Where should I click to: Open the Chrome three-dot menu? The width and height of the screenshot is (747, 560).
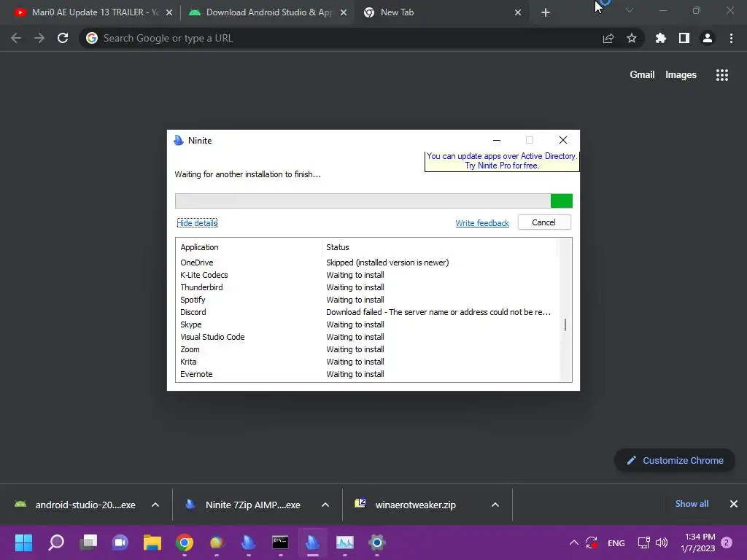pyautogui.click(x=731, y=38)
